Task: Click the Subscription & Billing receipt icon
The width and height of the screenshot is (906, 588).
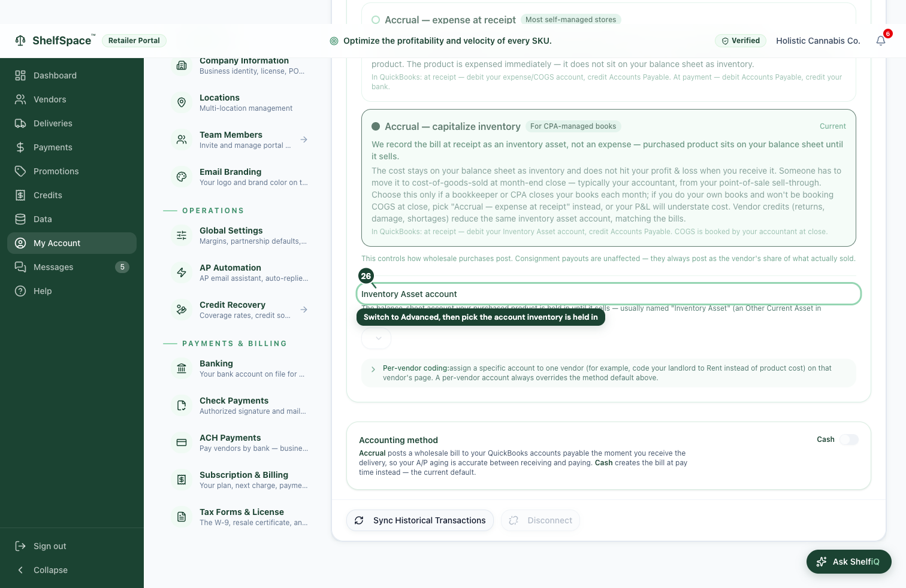Action: 182,480
